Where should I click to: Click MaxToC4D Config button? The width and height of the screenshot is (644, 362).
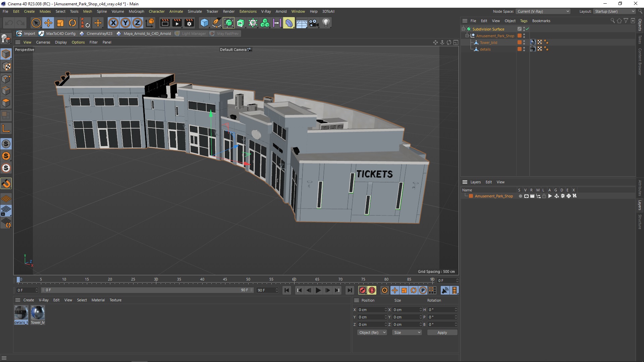coord(57,34)
